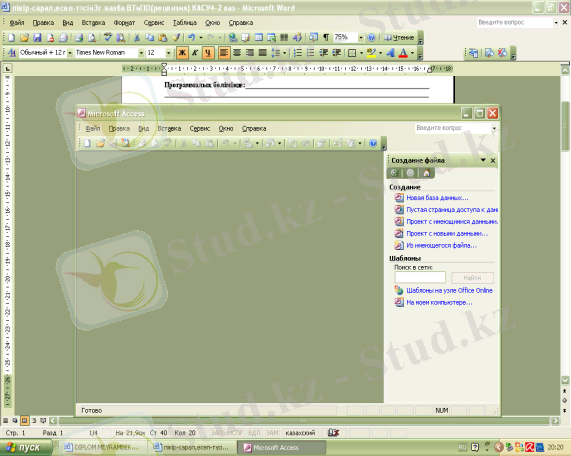Select the Format Painter brush in Word
The width and height of the screenshot is (571, 456).
(x=176, y=38)
